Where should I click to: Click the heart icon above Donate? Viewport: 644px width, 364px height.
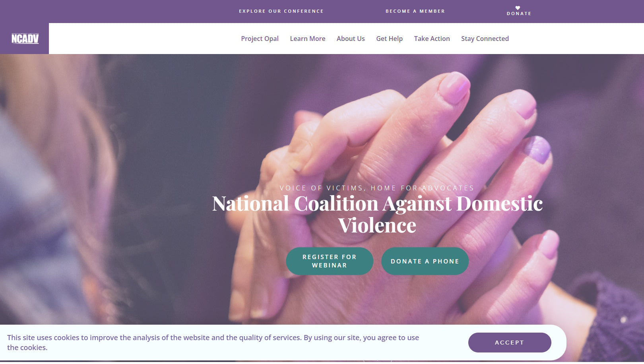(518, 8)
